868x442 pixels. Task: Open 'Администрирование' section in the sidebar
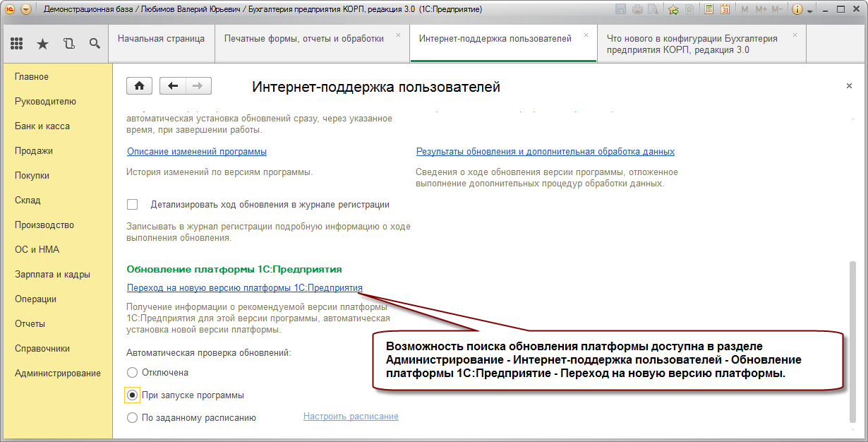point(58,373)
